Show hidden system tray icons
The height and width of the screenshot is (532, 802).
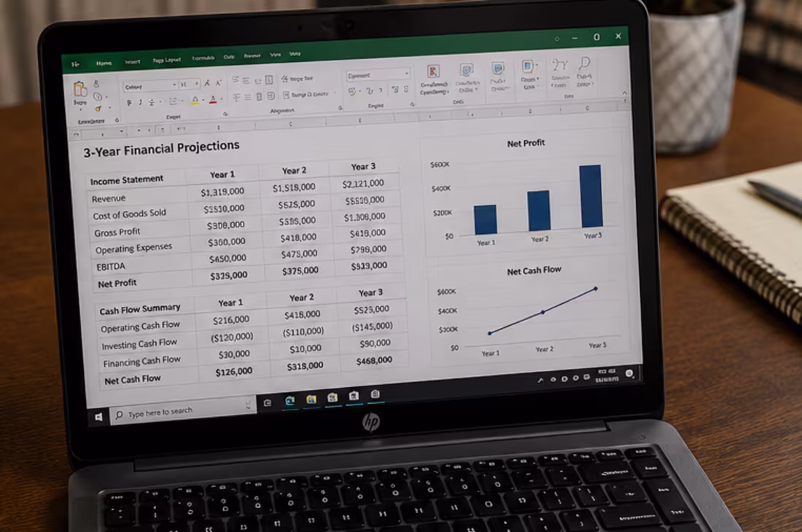click(x=541, y=380)
